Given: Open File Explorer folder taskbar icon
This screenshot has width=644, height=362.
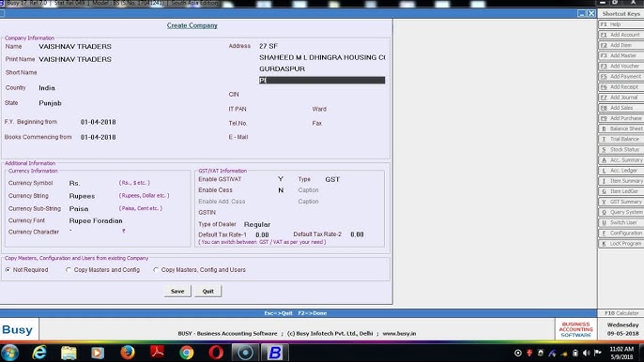Looking at the screenshot, I should [69, 353].
